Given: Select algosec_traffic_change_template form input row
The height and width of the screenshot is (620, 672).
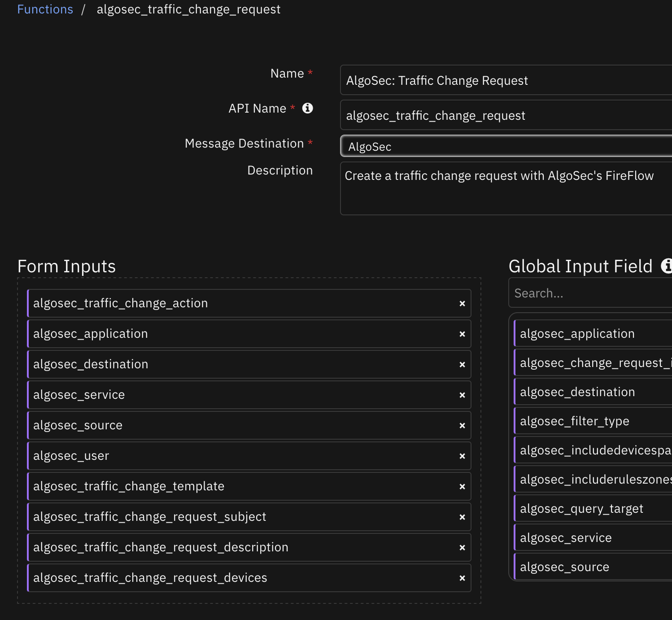Looking at the screenshot, I should (249, 486).
